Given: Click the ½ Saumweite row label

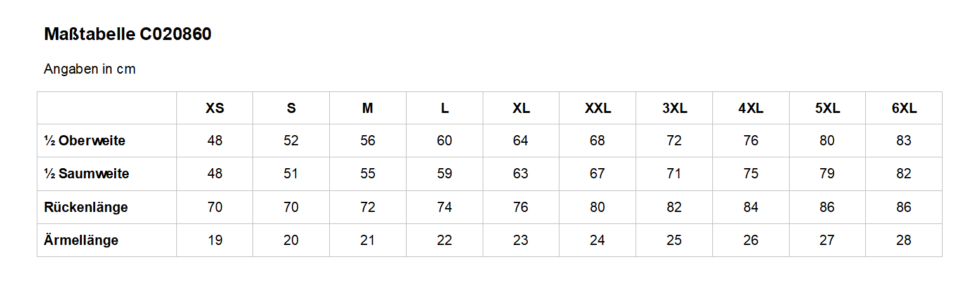Looking at the screenshot, I should tap(86, 174).
